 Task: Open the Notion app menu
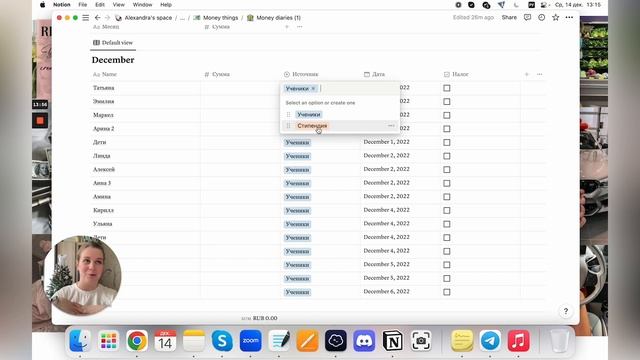[x=62, y=4]
